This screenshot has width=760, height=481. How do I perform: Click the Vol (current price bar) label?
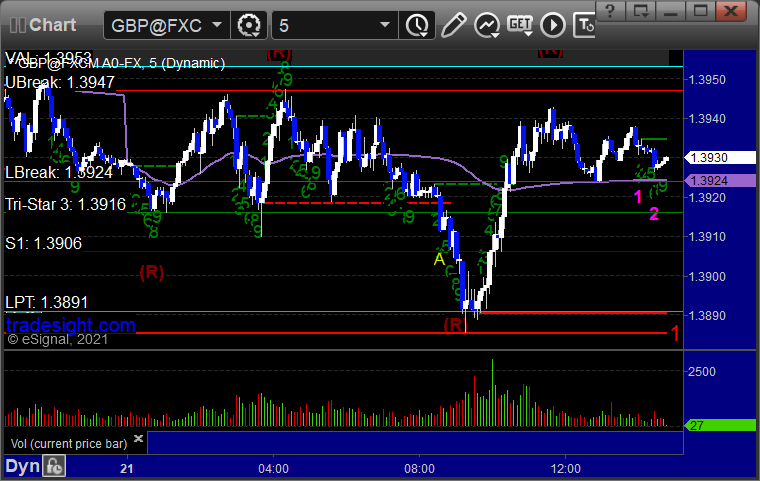pyautogui.click(x=69, y=444)
